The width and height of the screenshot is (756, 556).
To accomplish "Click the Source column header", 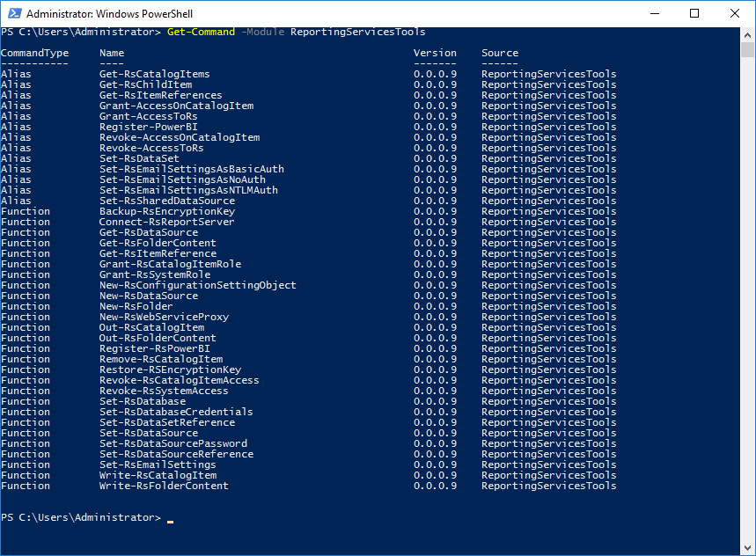I will pos(500,53).
